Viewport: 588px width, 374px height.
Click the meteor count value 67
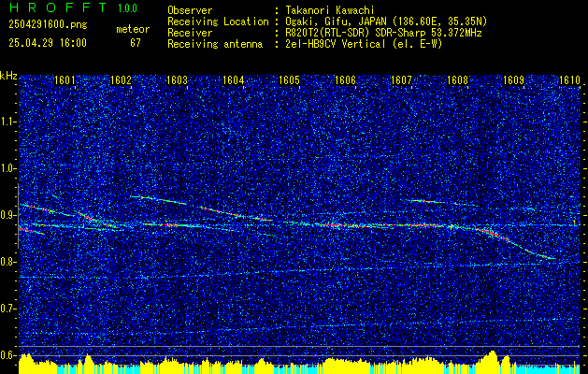coord(136,43)
